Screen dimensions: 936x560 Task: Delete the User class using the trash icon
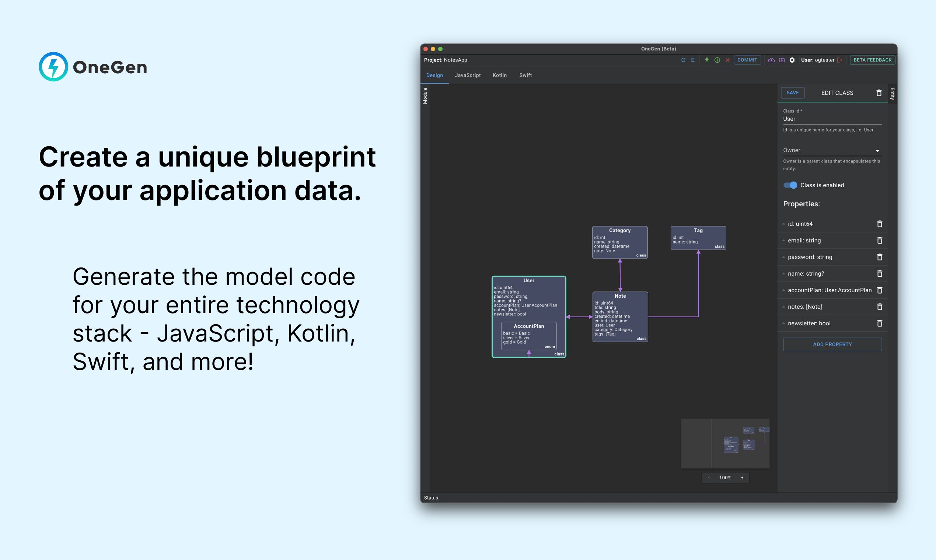click(879, 93)
